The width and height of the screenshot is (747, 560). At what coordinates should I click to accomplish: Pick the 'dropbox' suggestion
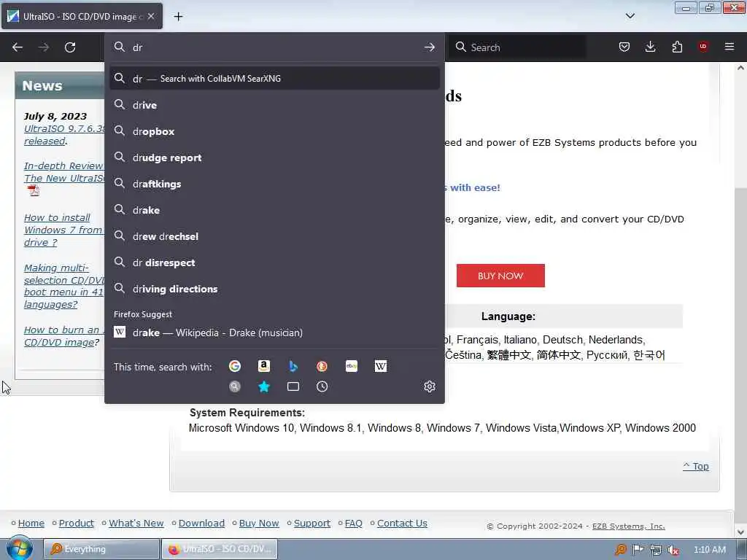pyautogui.click(x=274, y=131)
